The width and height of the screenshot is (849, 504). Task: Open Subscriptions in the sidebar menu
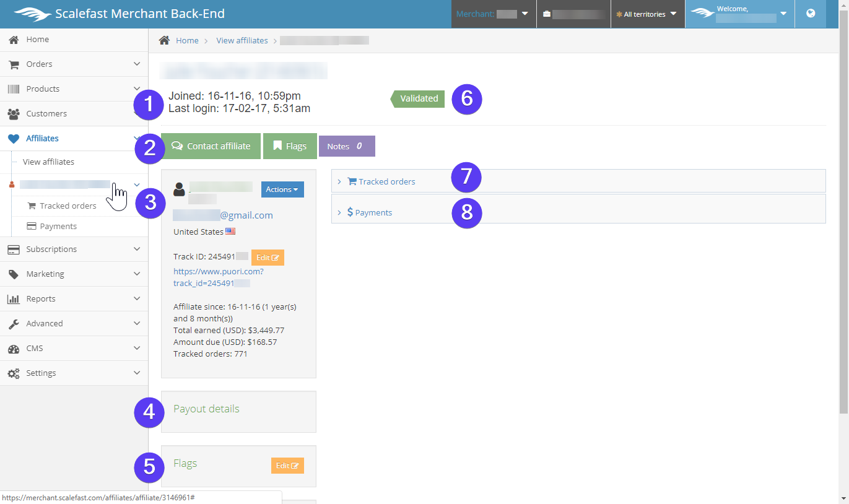(51, 250)
